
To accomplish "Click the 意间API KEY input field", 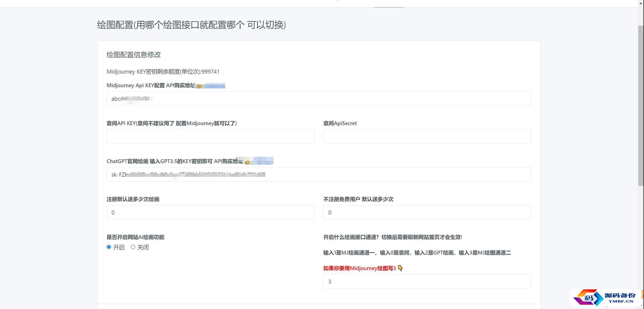I will coord(210,136).
